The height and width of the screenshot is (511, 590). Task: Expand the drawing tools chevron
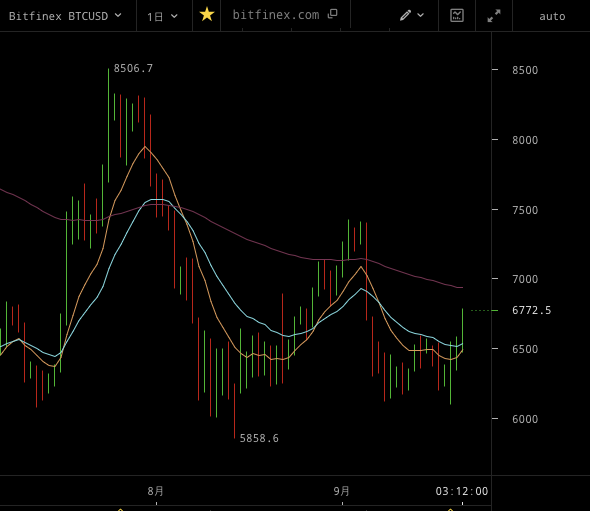[x=421, y=15]
